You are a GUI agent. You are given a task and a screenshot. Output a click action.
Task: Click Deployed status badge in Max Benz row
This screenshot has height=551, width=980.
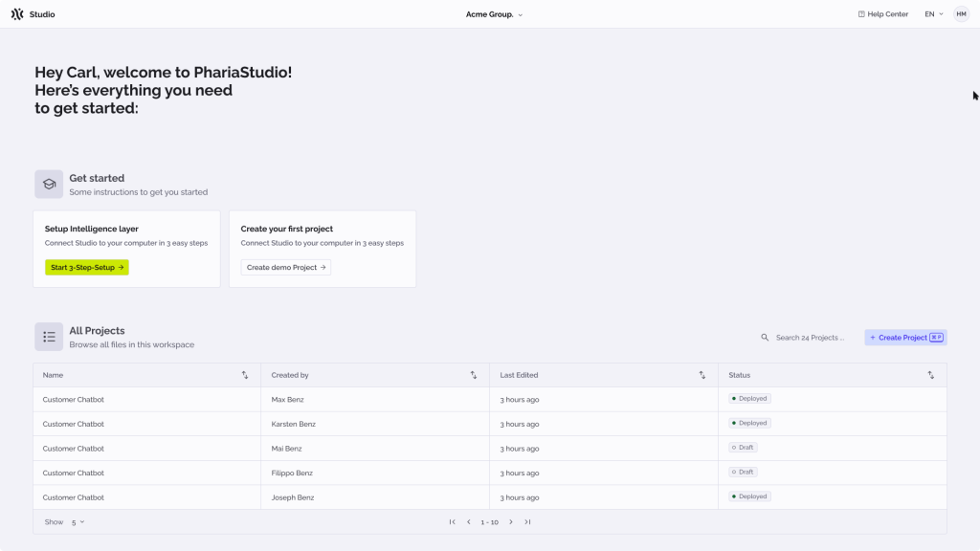click(749, 399)
